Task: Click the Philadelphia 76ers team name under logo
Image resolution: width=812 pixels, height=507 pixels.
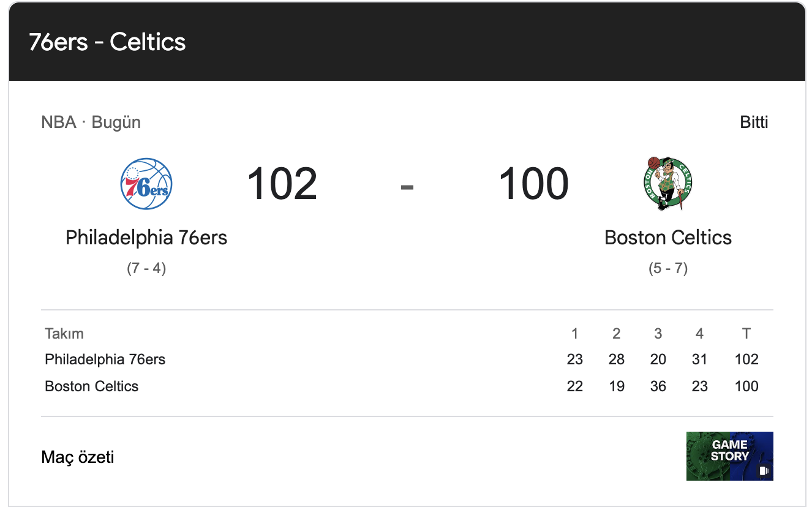Action: tap(146, 238)
